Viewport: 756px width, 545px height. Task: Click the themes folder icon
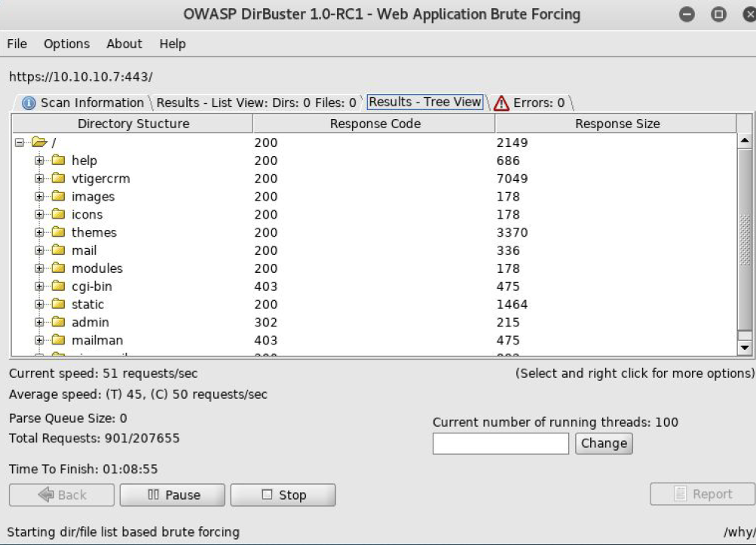pyautogui.click(x=58, y=233)
